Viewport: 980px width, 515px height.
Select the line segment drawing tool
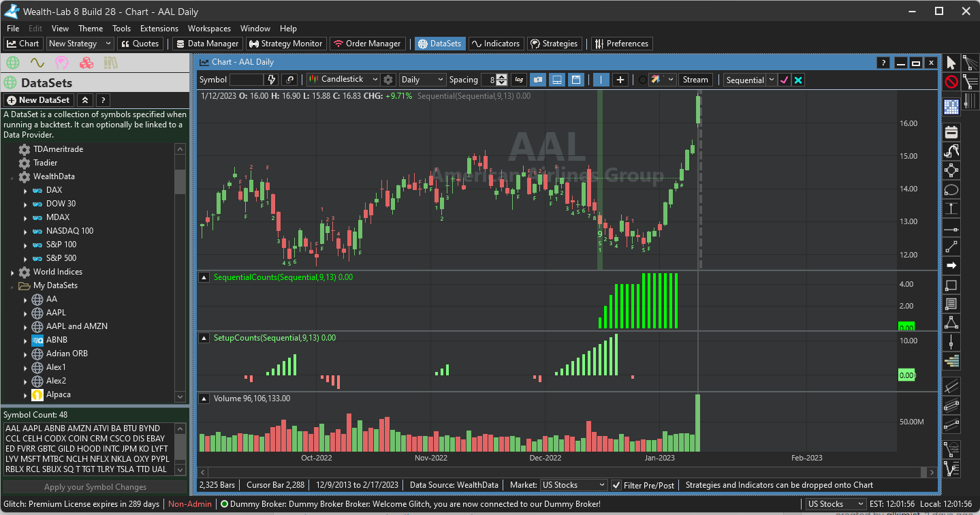951,247
